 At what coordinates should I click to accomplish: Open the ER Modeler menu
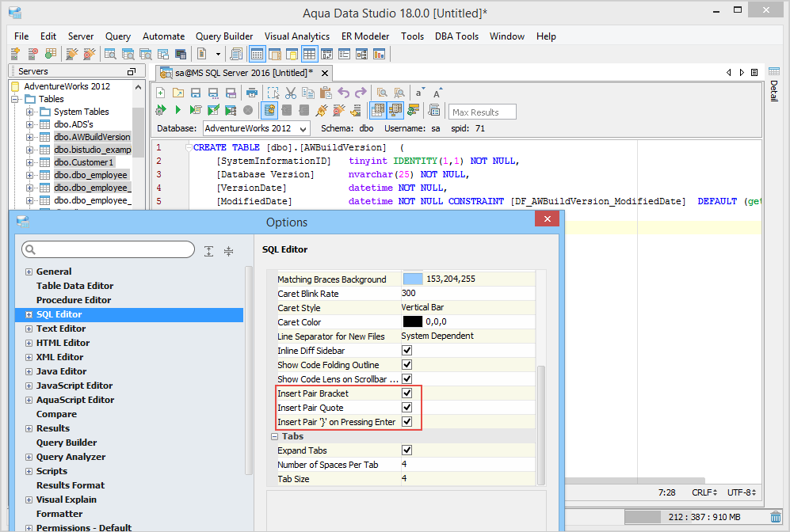coord(365,36)
